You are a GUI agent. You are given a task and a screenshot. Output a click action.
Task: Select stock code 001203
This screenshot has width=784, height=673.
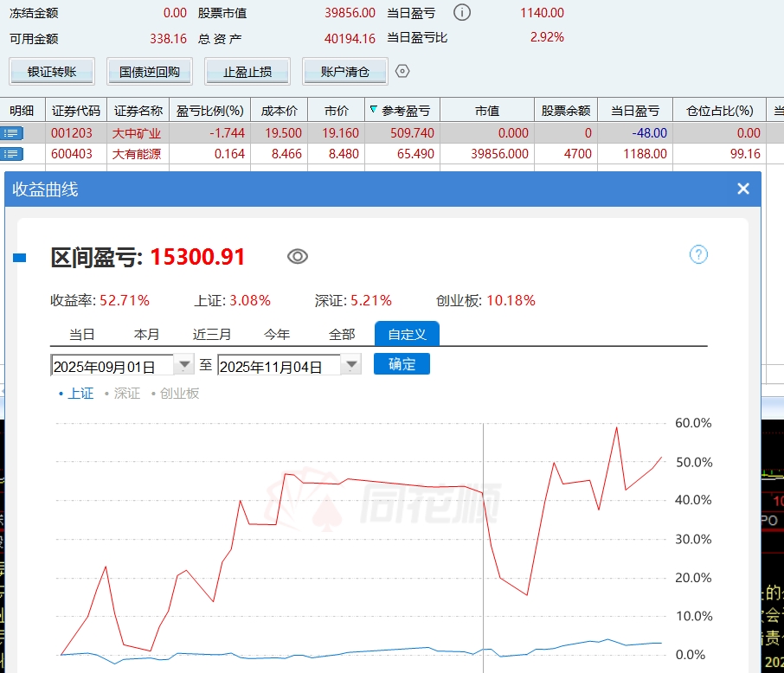coord(72,133)
